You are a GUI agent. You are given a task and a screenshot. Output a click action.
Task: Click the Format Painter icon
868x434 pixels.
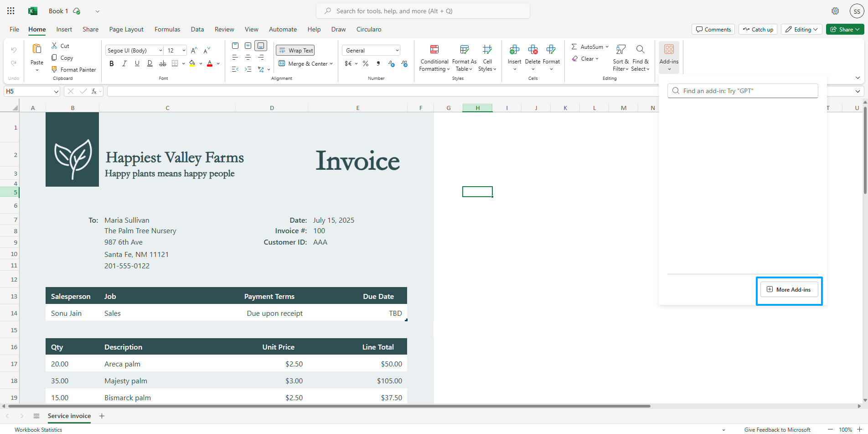click(x=54, y=69)
